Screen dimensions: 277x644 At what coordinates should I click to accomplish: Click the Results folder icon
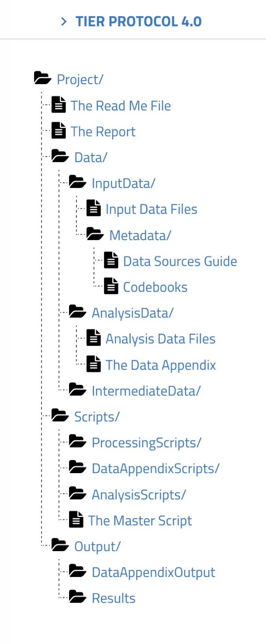click(78, 597)
